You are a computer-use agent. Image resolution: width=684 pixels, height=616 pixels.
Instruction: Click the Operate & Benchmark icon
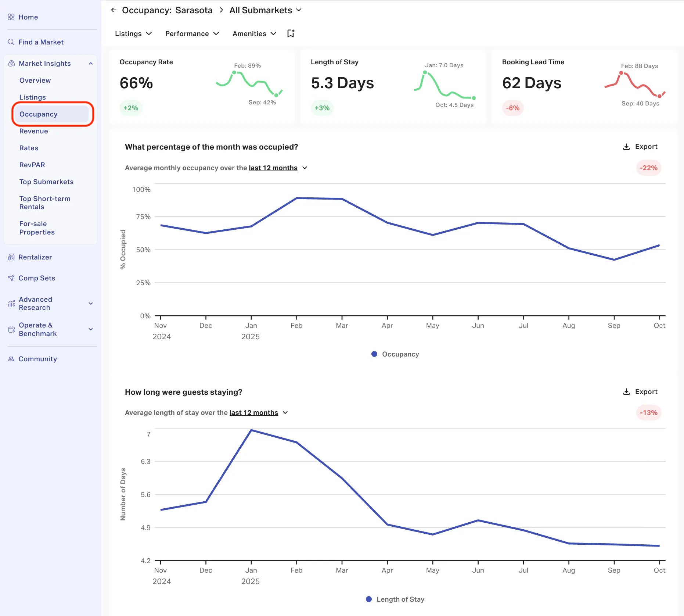11,329
